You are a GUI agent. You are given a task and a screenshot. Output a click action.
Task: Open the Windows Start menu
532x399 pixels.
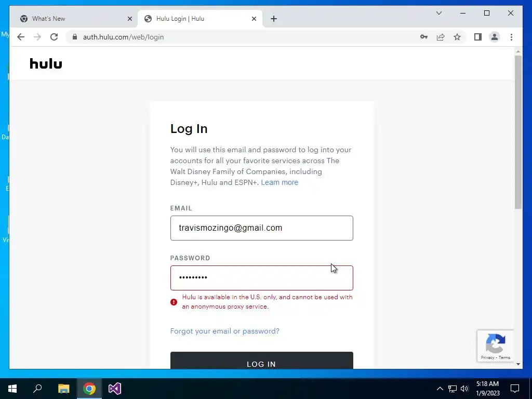[12, 389]
